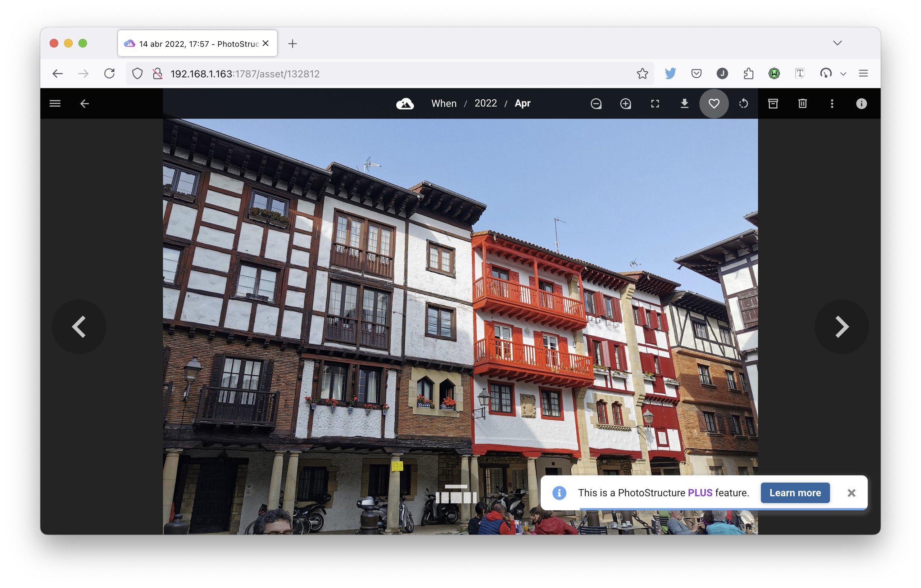Rotate the photo
The height and width of the screenshot is (588, 921).
point(743,104)
